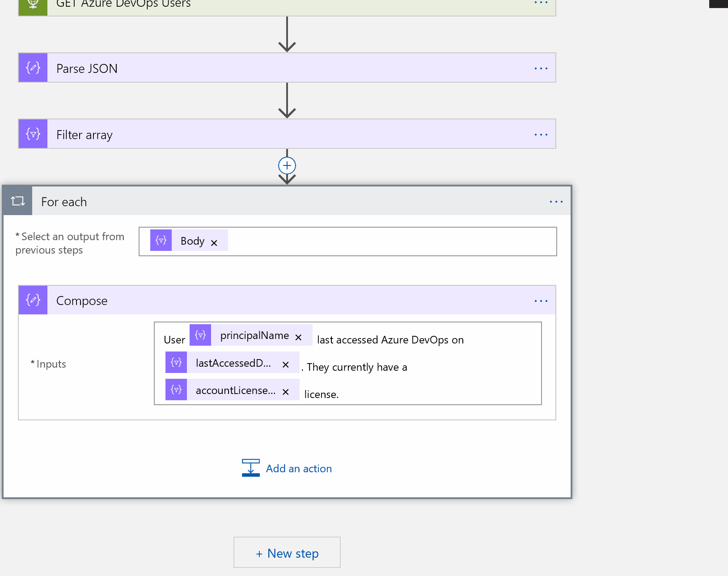Viewport: 728px width, 576px height.
Task: Select the accountLicense... token label
Action: pyautogui.click(x=236, y=390)
